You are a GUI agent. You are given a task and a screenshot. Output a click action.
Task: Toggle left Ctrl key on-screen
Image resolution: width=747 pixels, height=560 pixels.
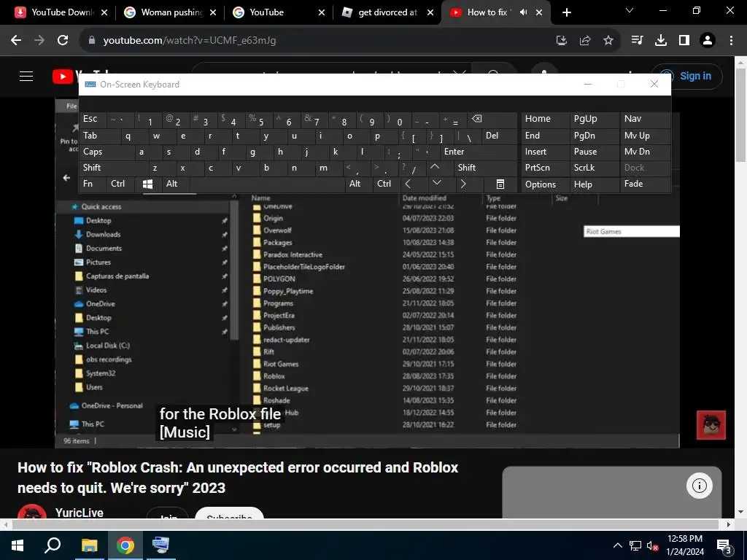pos(120,184)
